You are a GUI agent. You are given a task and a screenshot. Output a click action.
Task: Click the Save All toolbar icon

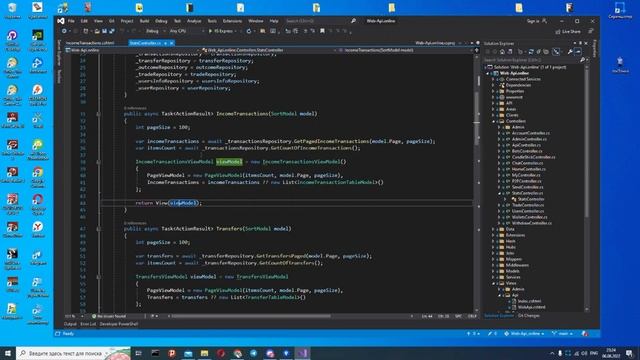tap(112, 31)
